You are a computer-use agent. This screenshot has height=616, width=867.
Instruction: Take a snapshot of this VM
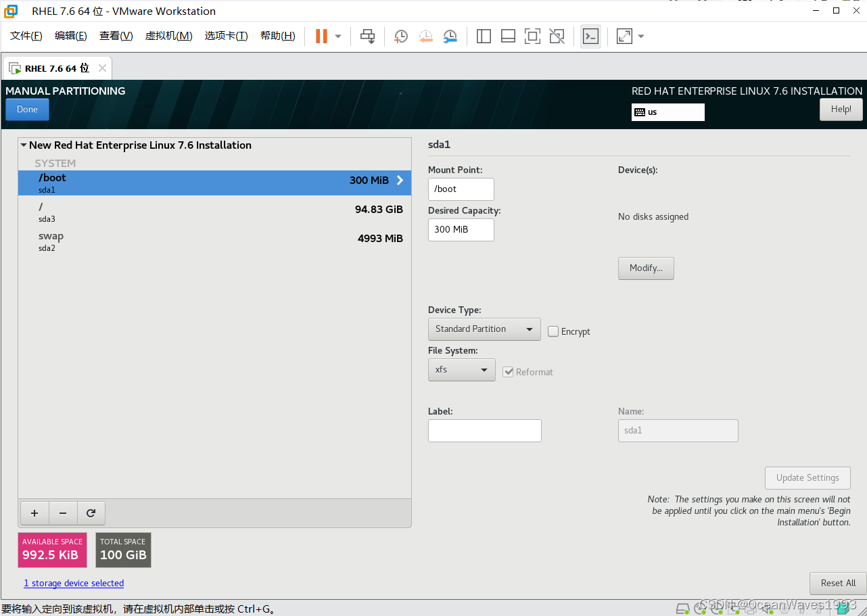tap(401, 36)
